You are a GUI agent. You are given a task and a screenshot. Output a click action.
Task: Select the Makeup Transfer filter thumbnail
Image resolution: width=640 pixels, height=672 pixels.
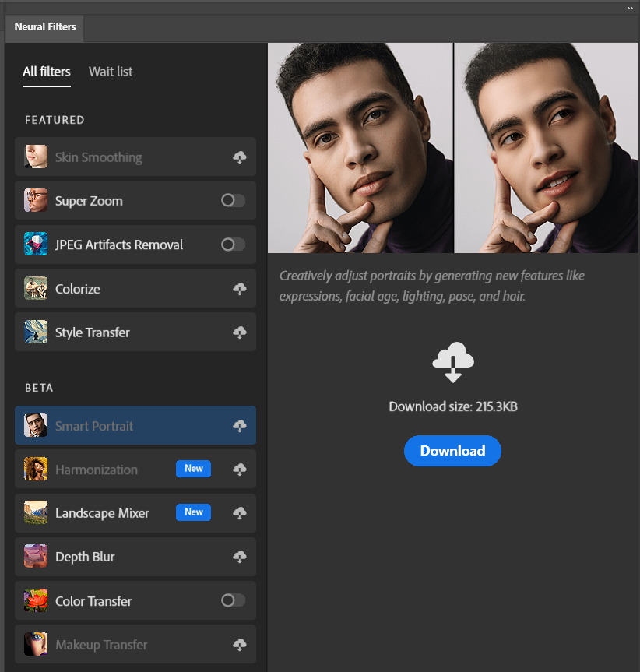click(x=36, y=644)
